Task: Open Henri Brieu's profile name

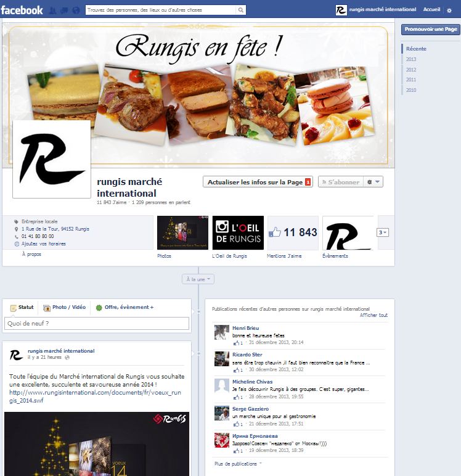Action: [x=245, y=328]
